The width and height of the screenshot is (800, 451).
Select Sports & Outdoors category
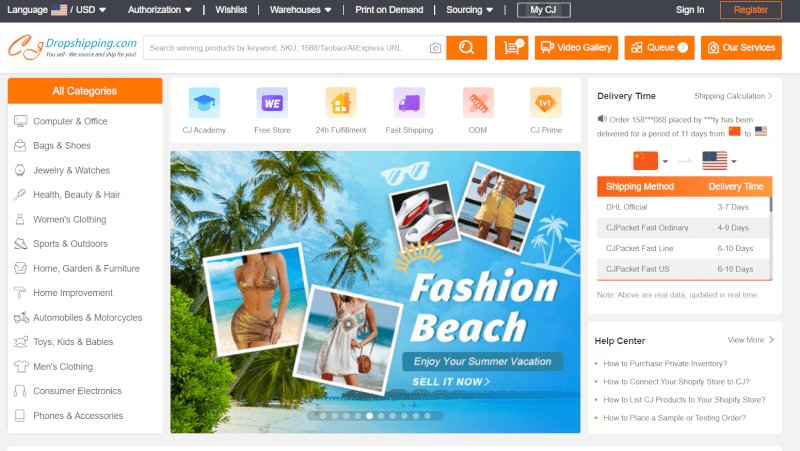click(x=70, y=244)
